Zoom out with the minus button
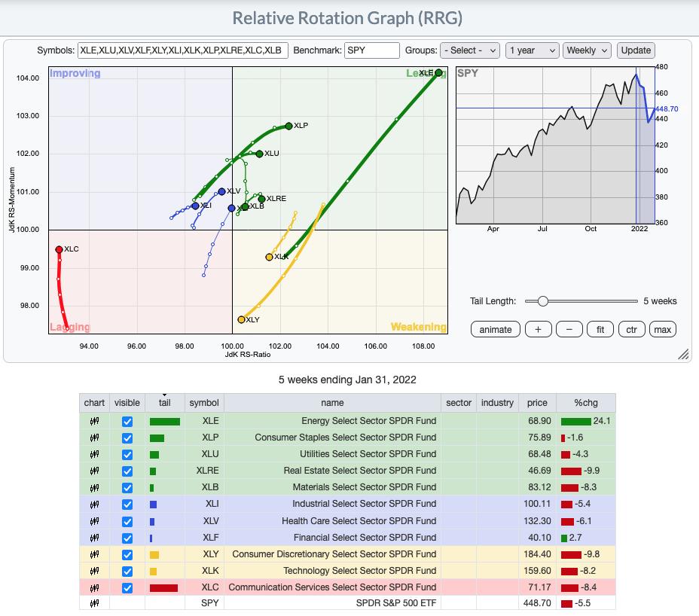Viewport: 699px width, 616px height. [x=569, y=329]
